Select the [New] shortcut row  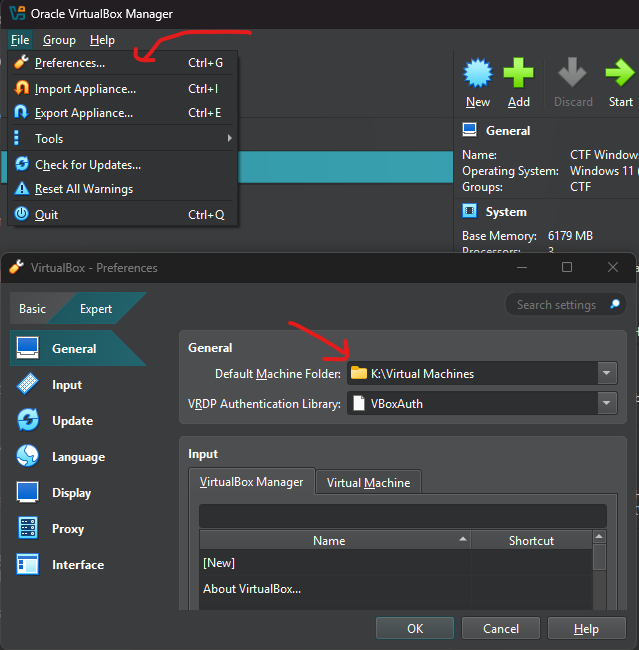396,563
